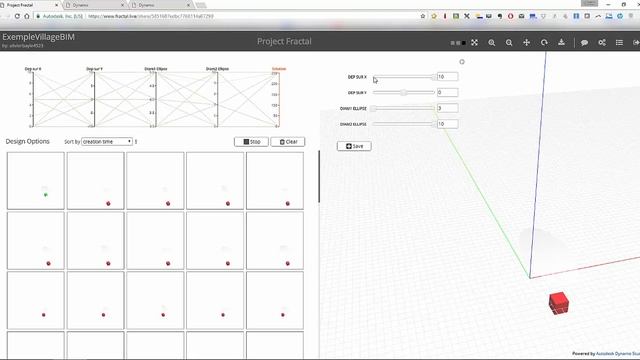Click the zoom out magnifier icon
Viewport: 640px width, 360px height.
(509, 42)
